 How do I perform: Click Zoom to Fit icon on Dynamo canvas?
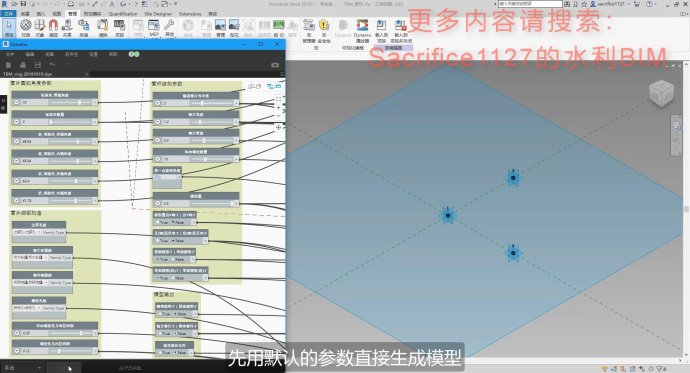[x=278, y=99]
